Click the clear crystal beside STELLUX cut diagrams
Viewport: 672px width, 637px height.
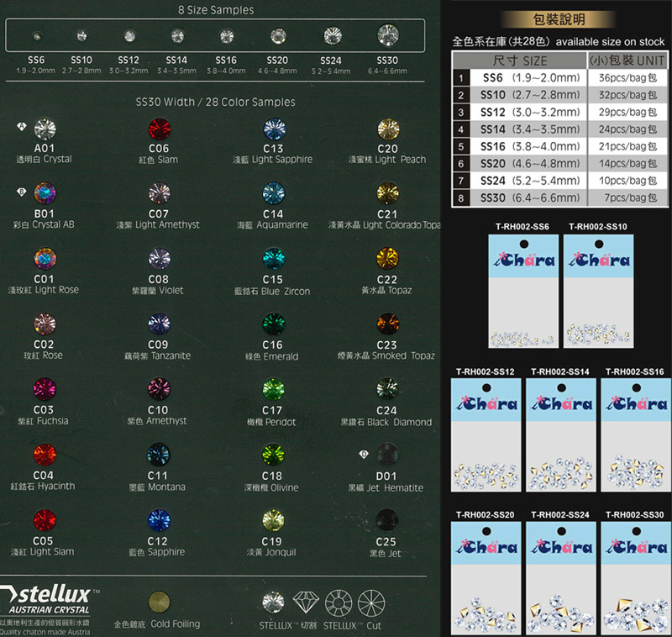(x=273, y=602)
